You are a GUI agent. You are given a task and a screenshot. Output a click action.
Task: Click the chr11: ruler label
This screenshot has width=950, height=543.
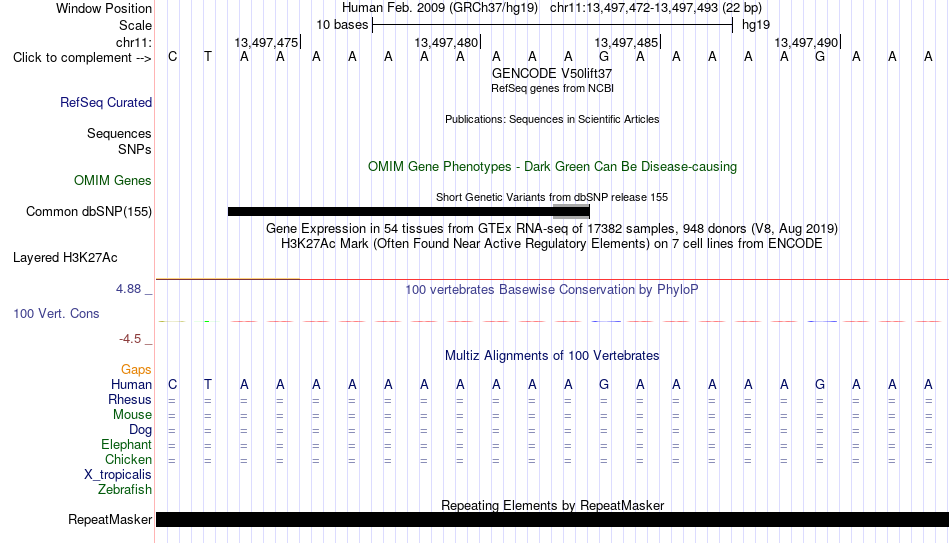pos(134,42)
